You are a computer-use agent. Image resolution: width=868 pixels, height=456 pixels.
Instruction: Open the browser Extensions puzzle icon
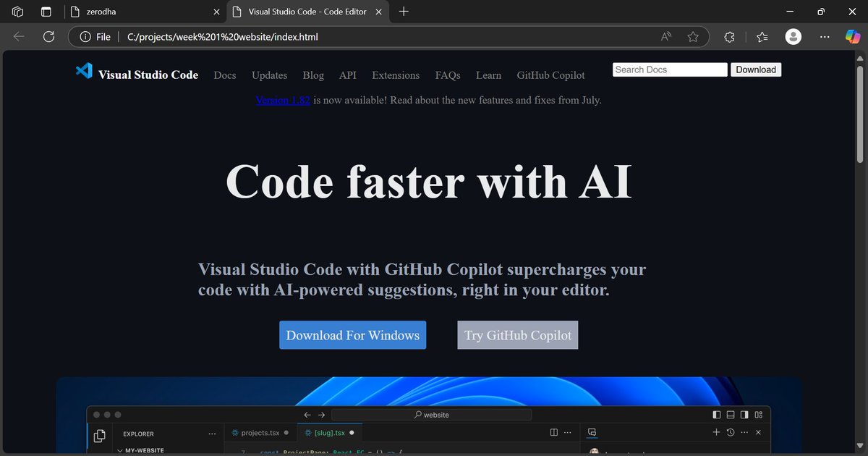click(729, 37)
